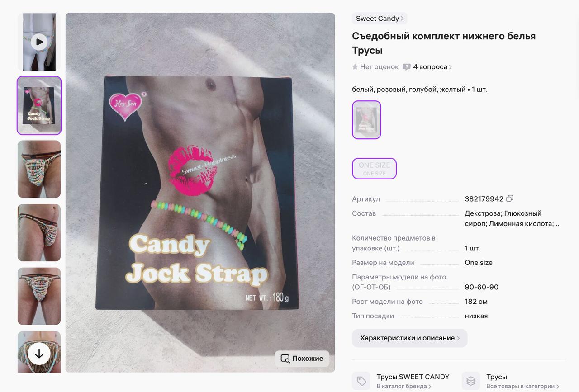Select the third product photo thumbnail
This screenshot has width=579, height=392.
pos(39,169)
